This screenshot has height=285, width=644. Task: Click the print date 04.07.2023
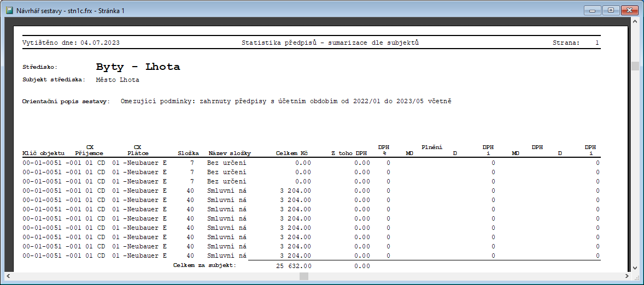pos(99,43)
